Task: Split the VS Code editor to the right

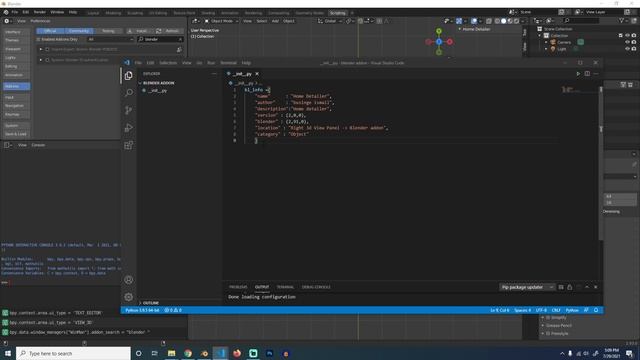Action: tap(587, 74)
